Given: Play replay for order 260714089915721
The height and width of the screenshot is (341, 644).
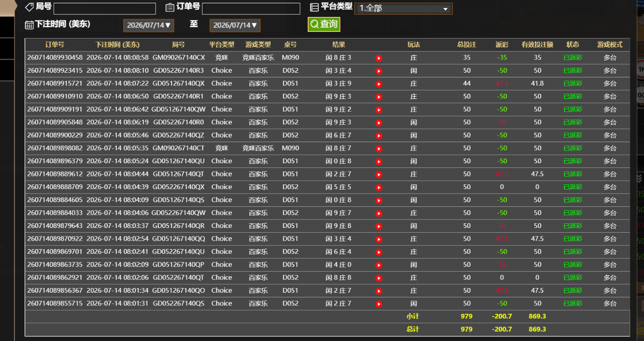Looking at the screenshot, I should (x=379, y=84).
